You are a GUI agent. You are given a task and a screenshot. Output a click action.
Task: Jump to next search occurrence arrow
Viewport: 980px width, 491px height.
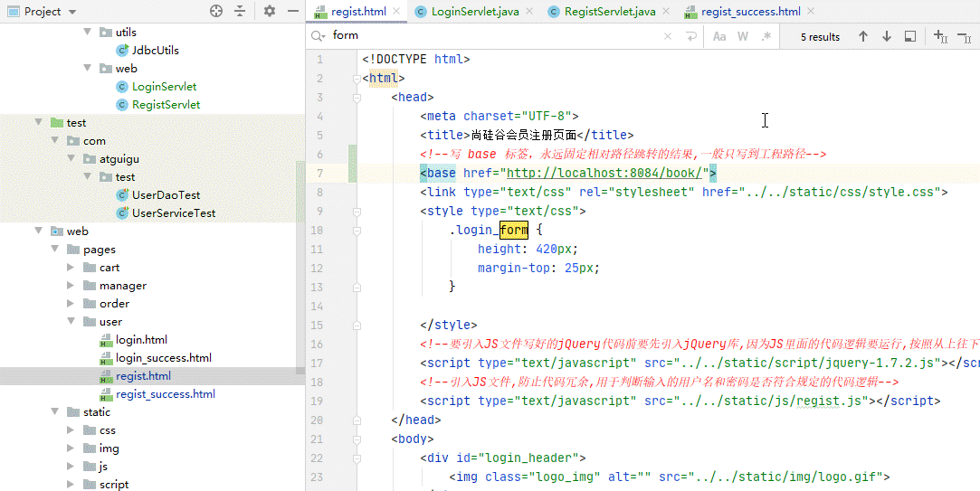click(886, 36)
